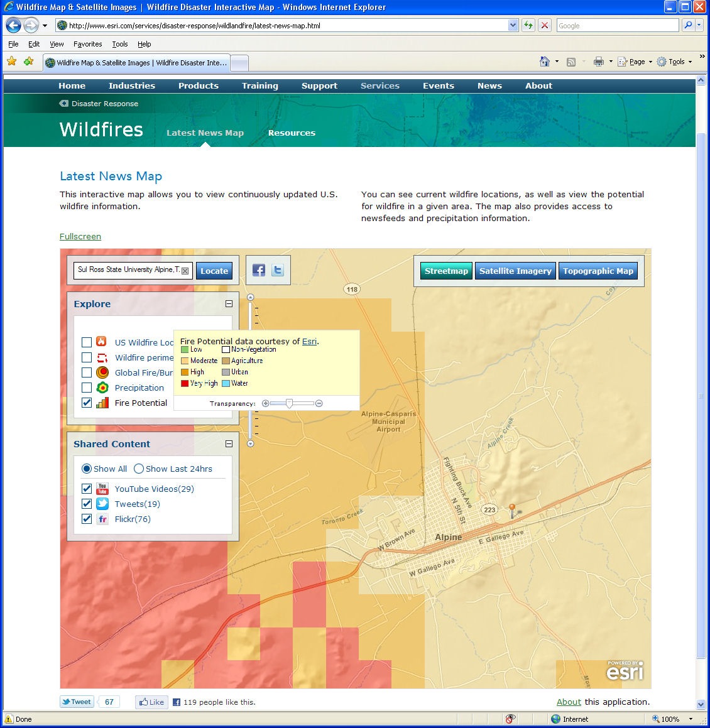Click the Locate button
Viewport: 710px width, 728px height.
coord(214,271)
